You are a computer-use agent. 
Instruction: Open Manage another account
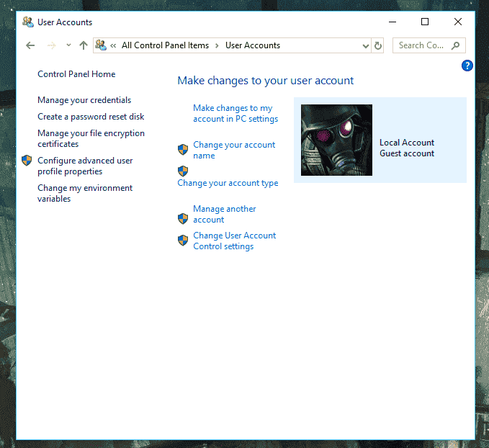pos(224,215)
